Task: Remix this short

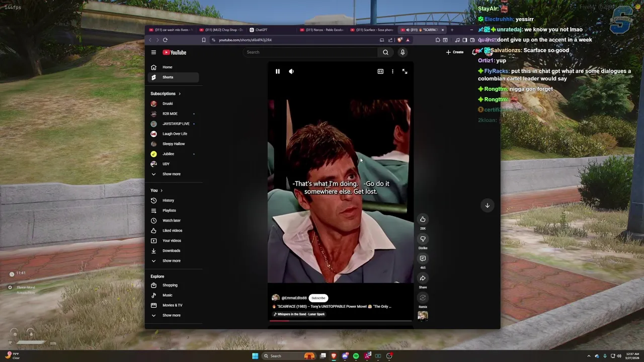Action: point(423,298)
